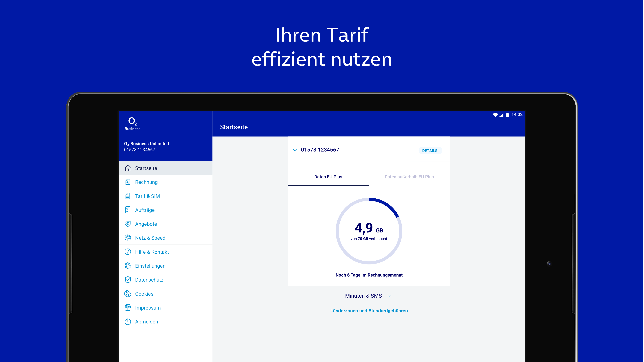Image resolution: width=644 pixels, height=362 pixels.
Task: Click the cookie icon in sidebar
Action: [x=128, y=294]
